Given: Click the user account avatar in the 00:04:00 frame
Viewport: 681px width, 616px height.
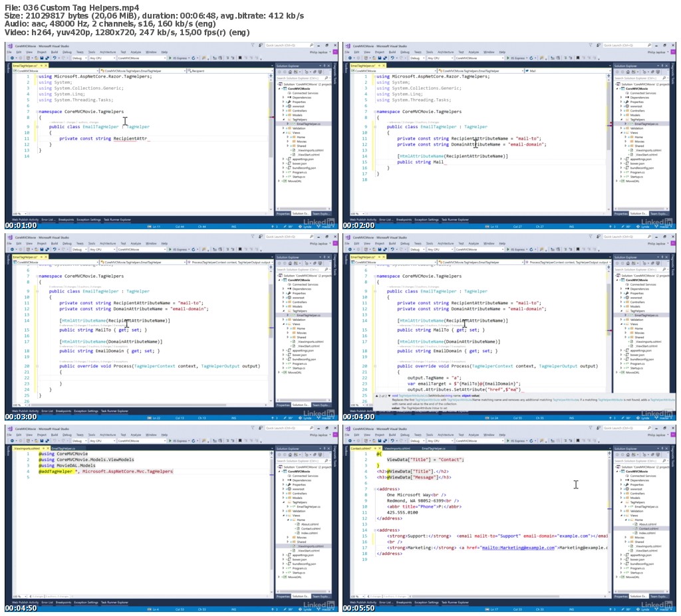Looking at the screenshot, I should click(673, 243).
